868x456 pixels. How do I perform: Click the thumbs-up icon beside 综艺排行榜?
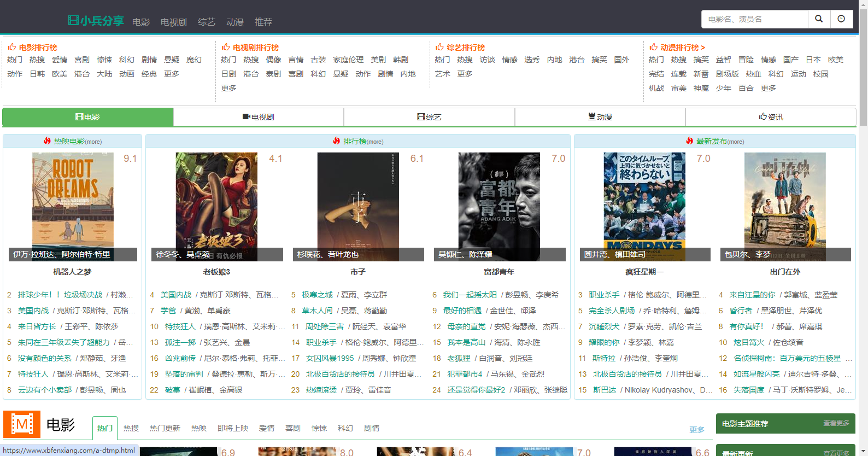pos(439,47)
